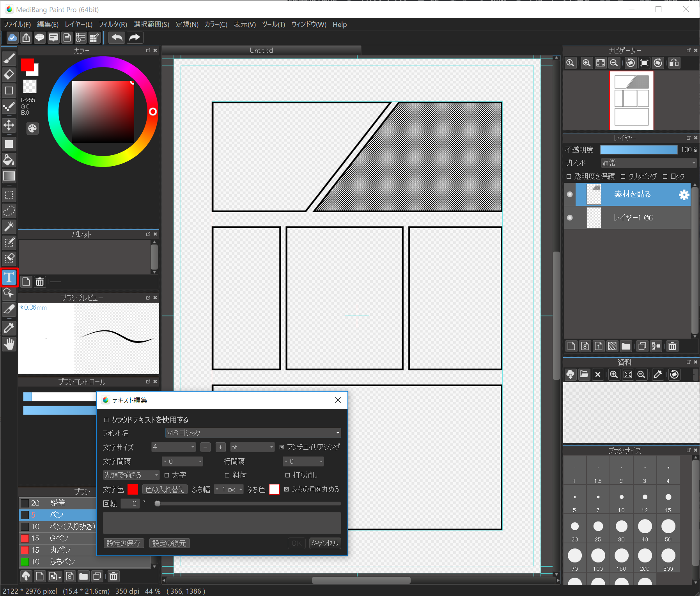Click 設定の復元 button

(x=169, y=543)
